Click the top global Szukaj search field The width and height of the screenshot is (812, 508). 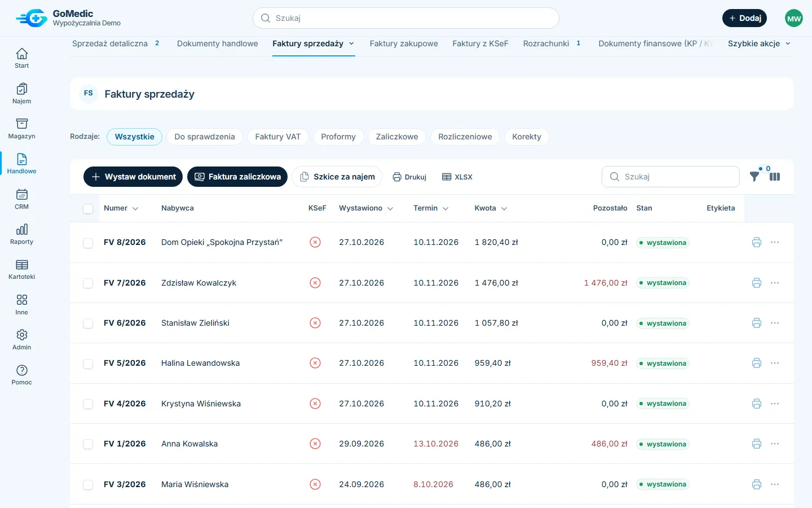pyautogui.click(x=406, y=18)
